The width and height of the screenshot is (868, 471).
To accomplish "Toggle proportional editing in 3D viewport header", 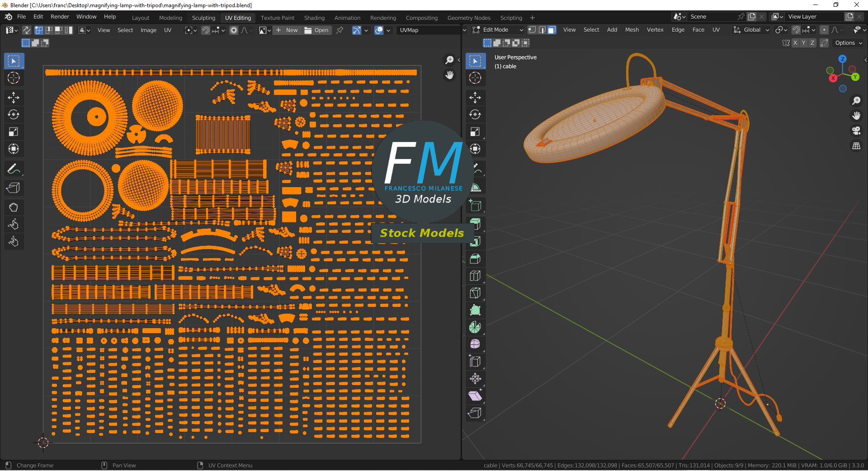I will (824, 30).
